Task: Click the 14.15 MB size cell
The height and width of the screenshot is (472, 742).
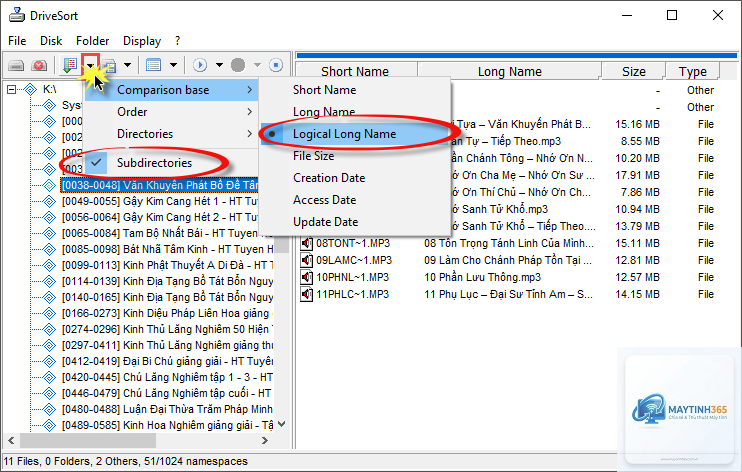Action: [x=637, y=294]
